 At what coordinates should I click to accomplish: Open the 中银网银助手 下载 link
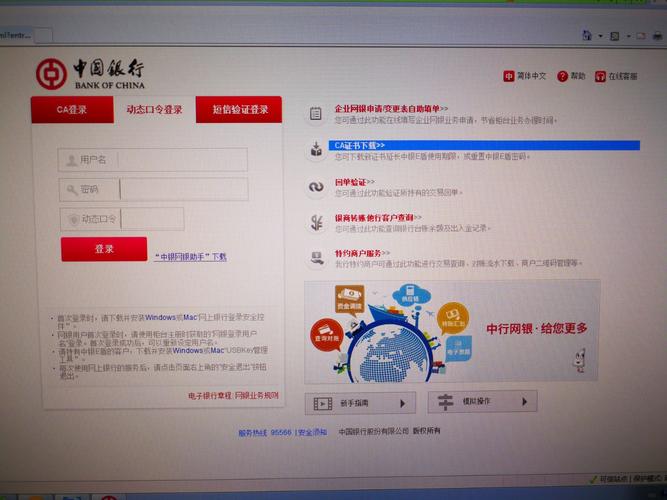click(x=191, y=257)
